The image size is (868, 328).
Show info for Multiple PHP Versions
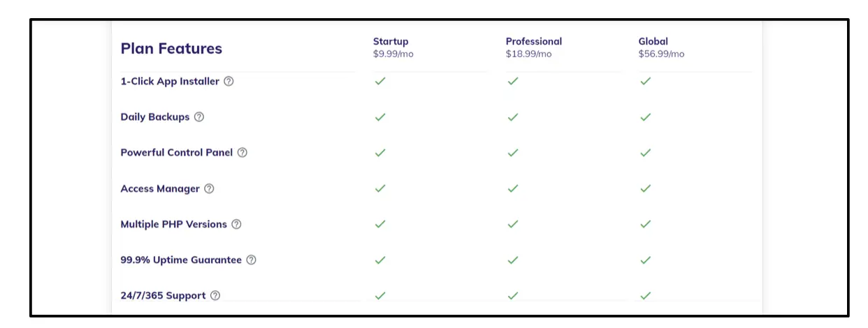pyautogui.click(x=236, y=224)
